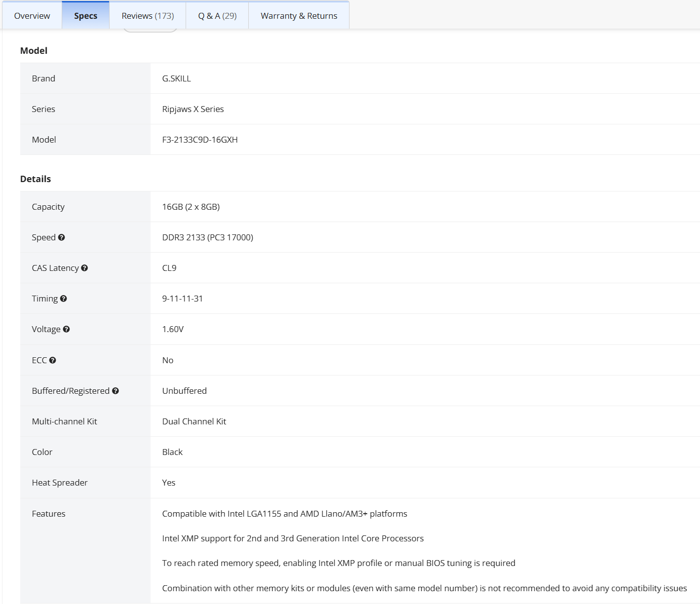
Task: Select the Specs tab
Action: 85,16
